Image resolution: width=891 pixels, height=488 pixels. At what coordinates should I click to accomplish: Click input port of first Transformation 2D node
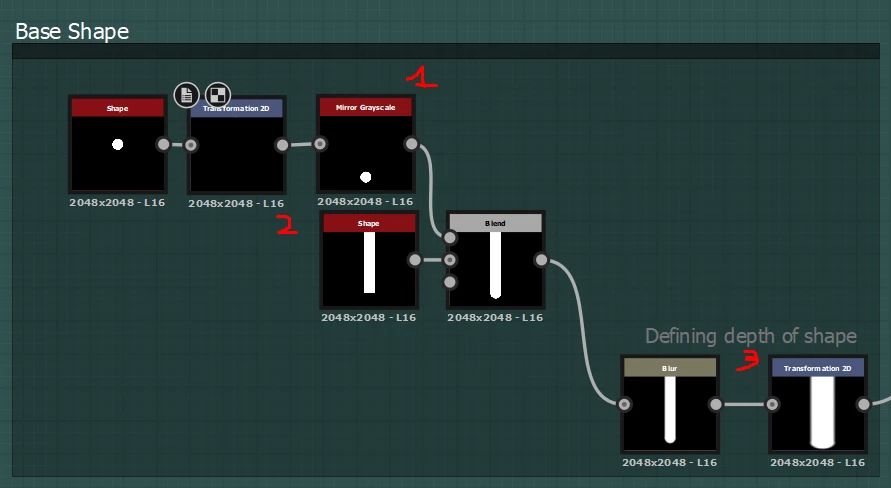click(191, 145)
